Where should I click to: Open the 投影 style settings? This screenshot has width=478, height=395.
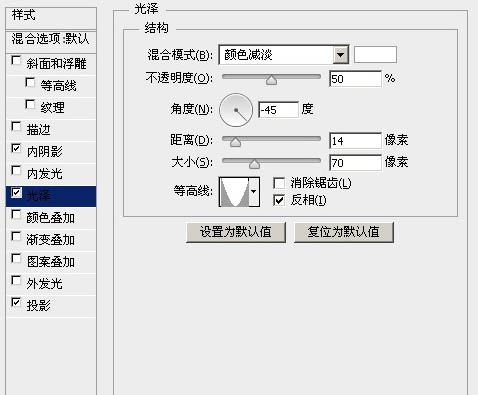click(x=38, y=305)
